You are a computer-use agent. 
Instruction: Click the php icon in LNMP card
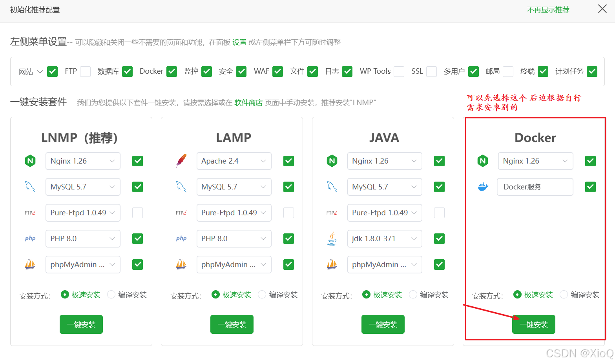click(x=30, y=238)
